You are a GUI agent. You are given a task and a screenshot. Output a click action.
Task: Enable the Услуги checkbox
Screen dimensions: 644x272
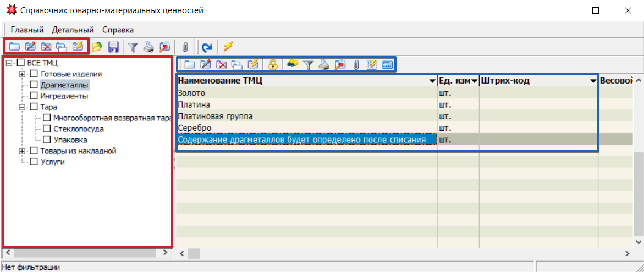click(34, 162)
